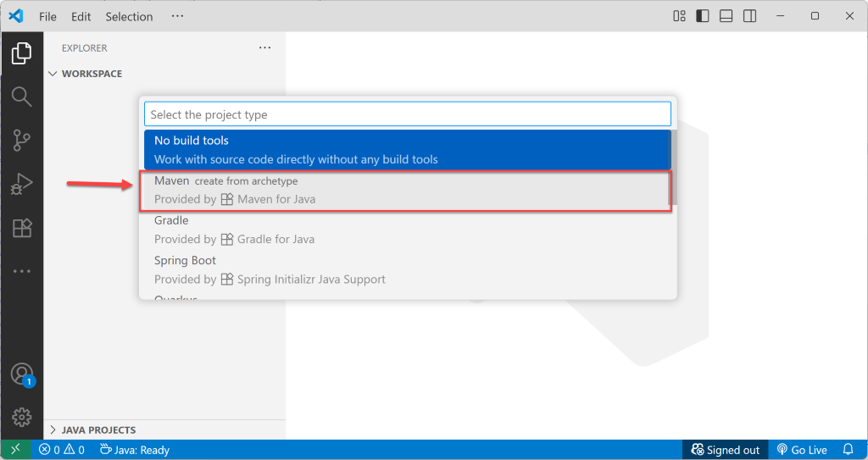Open the Accounts icon with badge

coord(21,374)
